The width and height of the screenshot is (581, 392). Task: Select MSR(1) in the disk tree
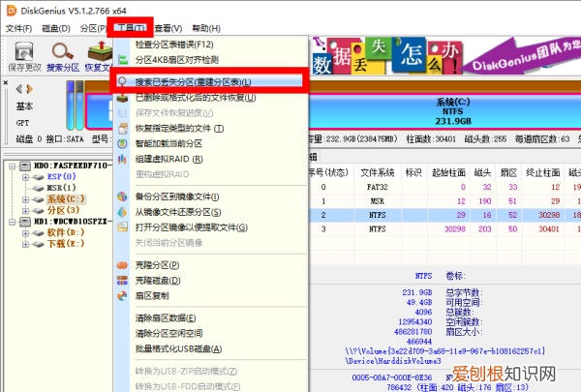(61, 188)
